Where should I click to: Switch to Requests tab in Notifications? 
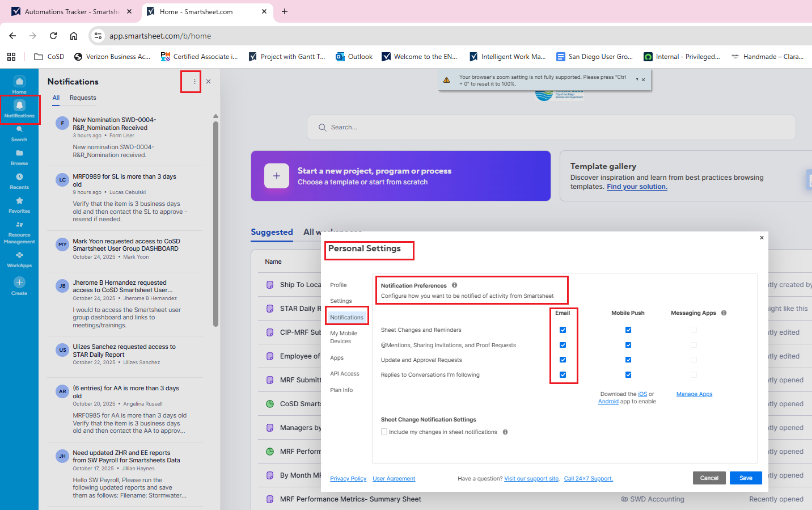click(x=83, y=98)
